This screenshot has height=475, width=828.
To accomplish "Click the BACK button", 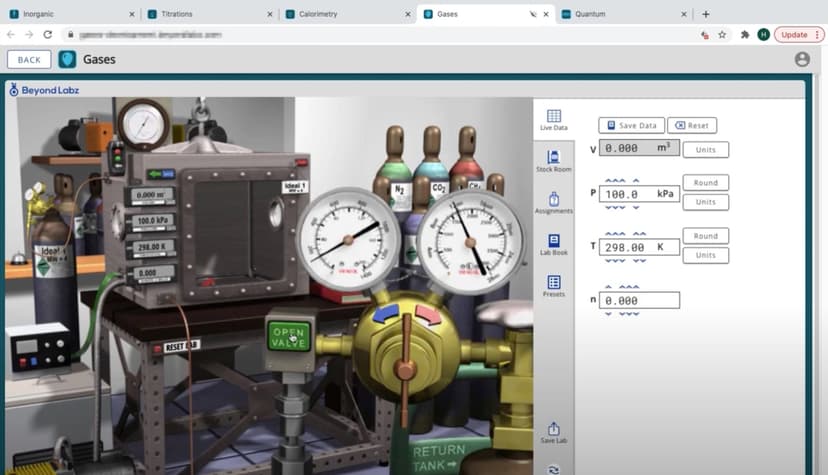I will click(29, 60).
